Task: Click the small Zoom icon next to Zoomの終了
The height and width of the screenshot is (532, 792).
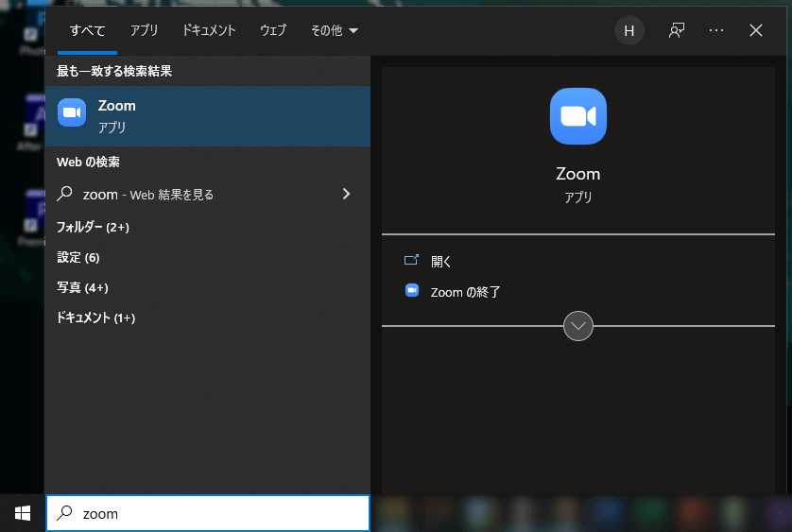Action: pos(411,291)
